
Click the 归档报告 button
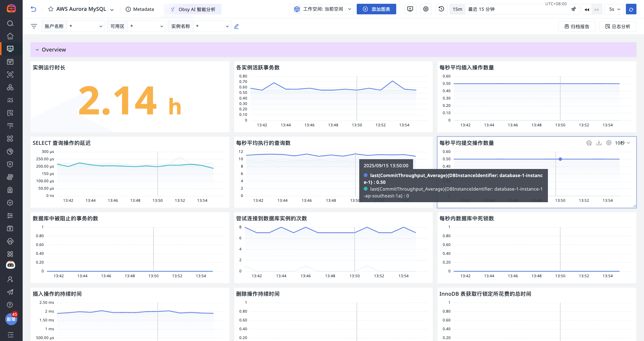(577, 26)
